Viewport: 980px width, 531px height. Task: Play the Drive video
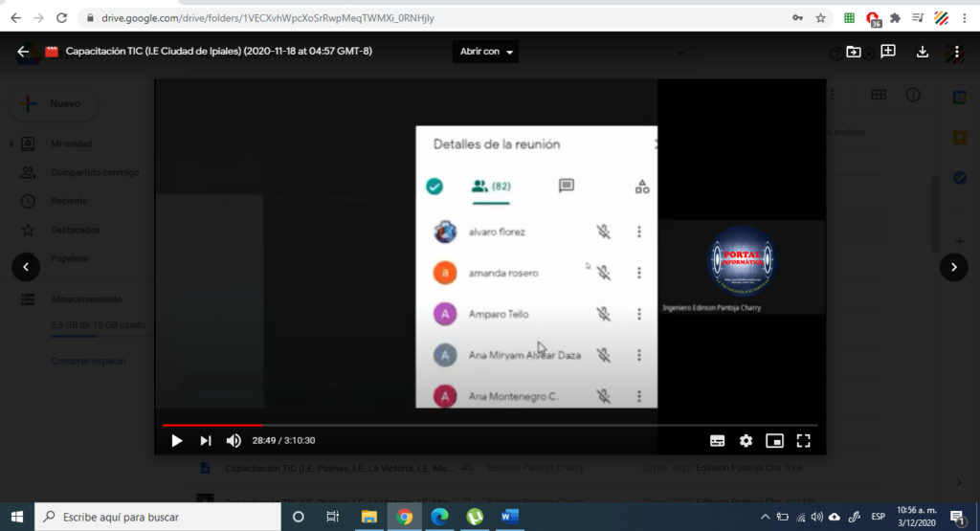(x=177, y=441)
